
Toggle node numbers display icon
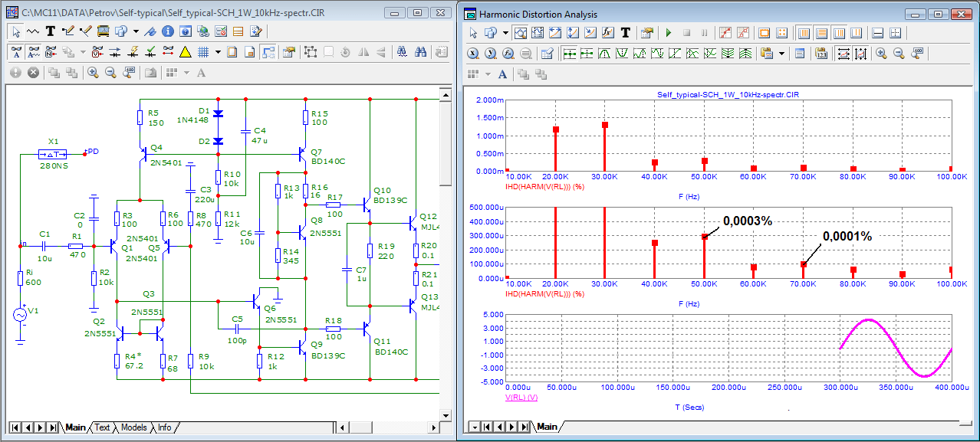click(51, 51)
